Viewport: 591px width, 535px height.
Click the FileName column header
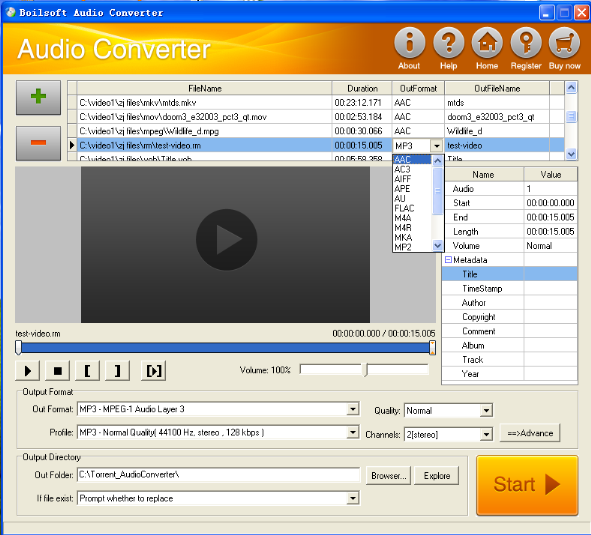pyautogui.click(x=205, y=88)
